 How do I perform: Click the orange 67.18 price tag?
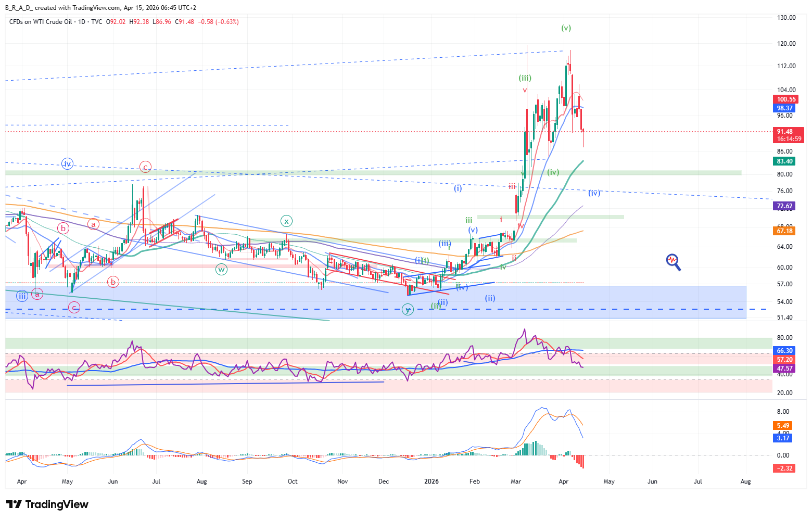(x=784, y=231)
